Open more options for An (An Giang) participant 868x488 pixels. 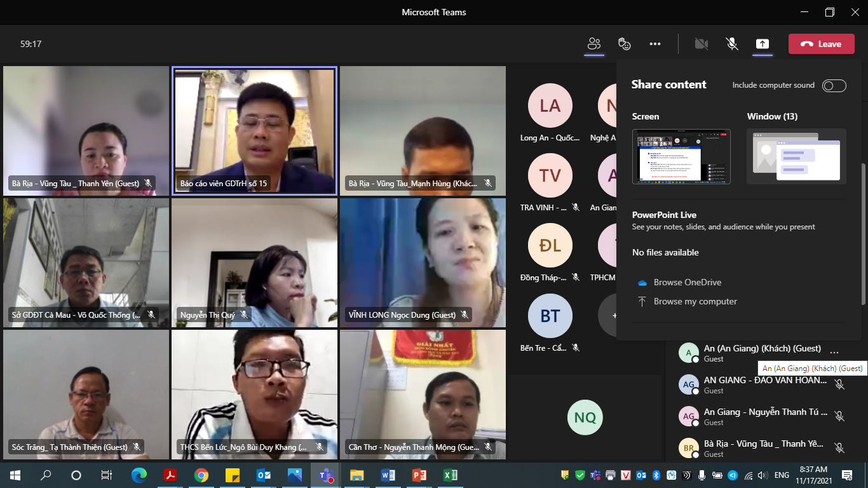pyautogui.click(x=834, y=351)
